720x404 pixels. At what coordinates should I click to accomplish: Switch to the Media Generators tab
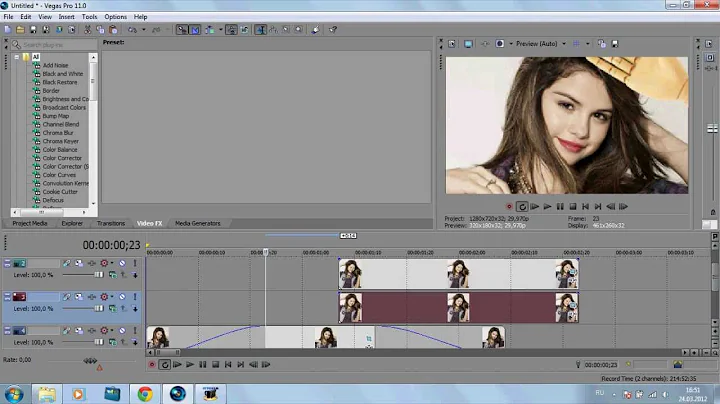(x=197, y=223)
